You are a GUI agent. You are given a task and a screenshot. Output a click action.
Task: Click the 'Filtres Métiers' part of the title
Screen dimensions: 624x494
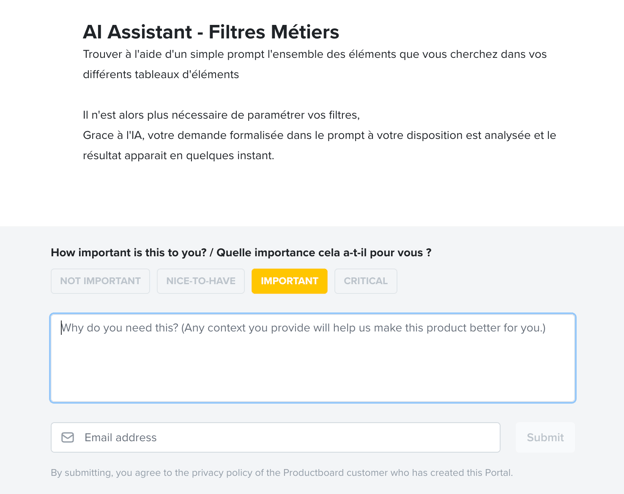click(x=274, y=32)
